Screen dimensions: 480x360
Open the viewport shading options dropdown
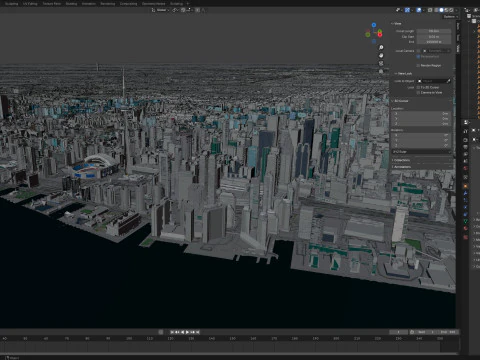pos(456,10)
